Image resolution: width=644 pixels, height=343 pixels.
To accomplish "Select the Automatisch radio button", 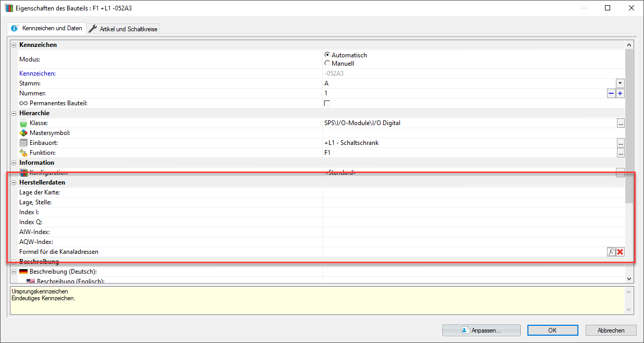I will click(327, 55).
